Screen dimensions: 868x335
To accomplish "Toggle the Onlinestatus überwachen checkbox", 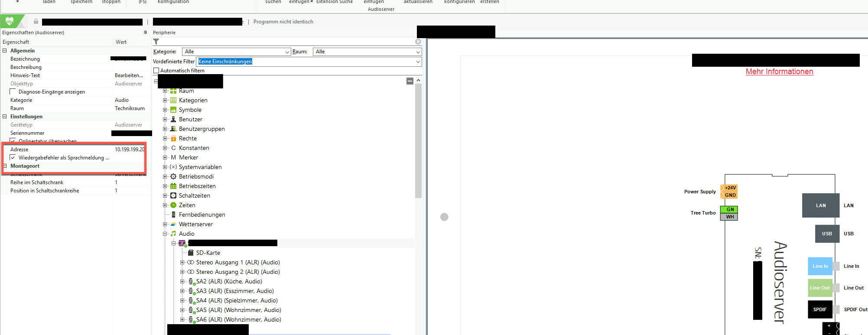I will point(13,141).
